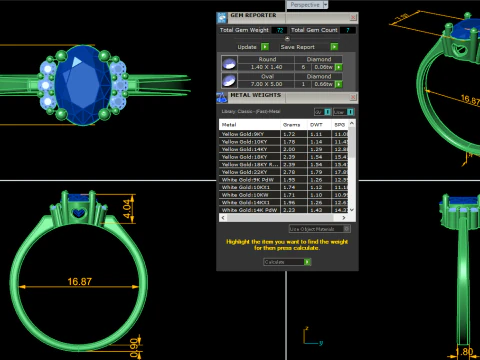Select the Yellow Gold:18KY row
Screen dimensions: 480x360
point(283,157)
